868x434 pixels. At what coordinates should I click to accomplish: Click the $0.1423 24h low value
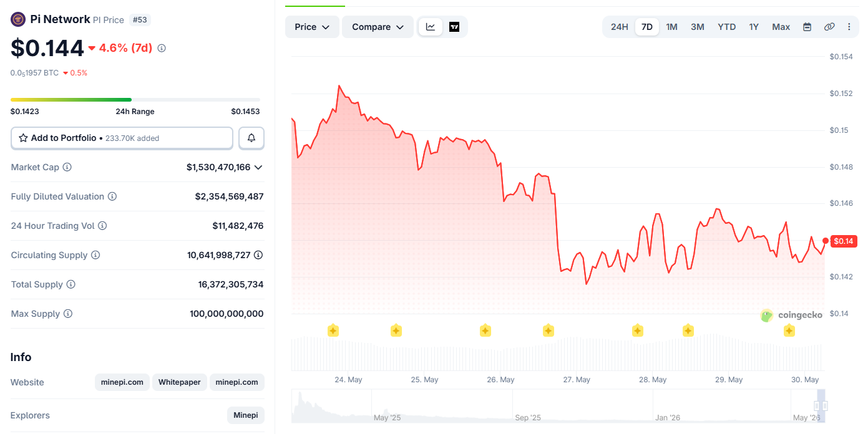(x=25, y=112)
